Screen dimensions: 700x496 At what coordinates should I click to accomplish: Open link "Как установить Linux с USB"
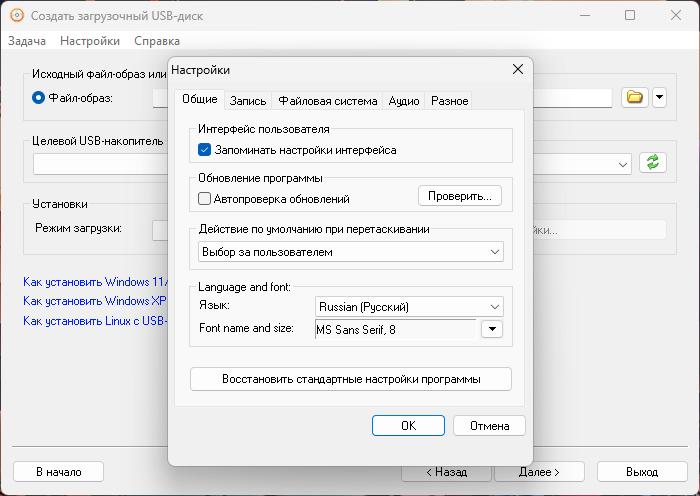(96, 321)
